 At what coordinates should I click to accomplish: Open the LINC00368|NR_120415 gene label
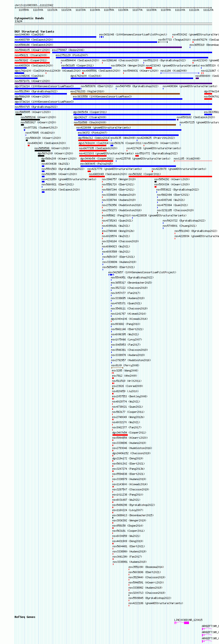point(188,620)
